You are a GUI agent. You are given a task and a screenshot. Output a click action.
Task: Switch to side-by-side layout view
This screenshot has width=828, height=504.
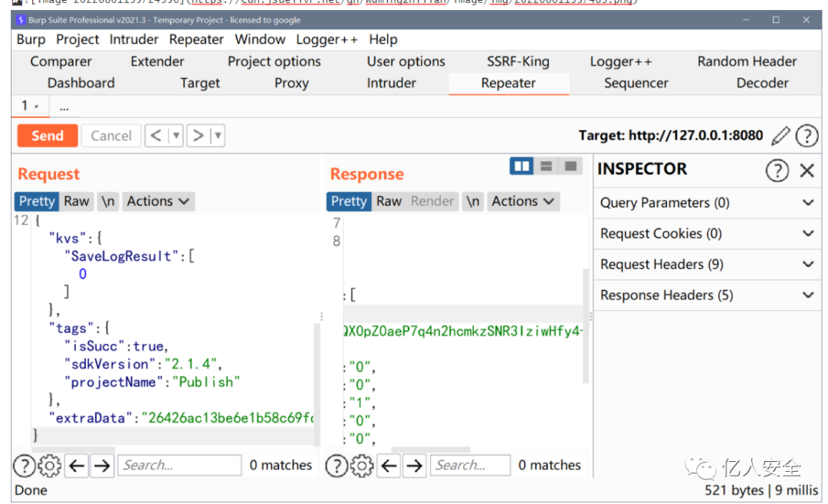[x=522, y=166]
